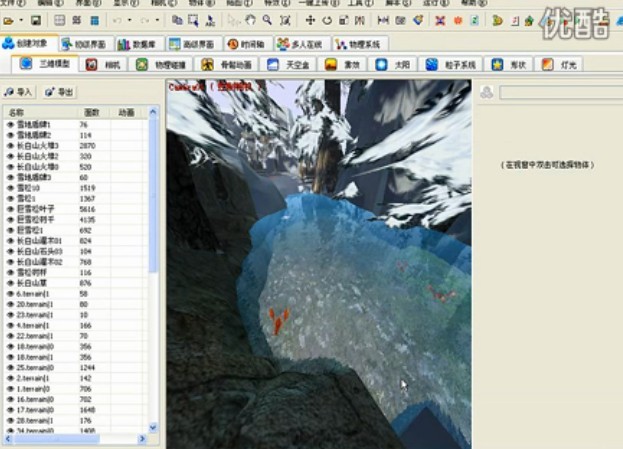Click the 导出 export button
Image resolution: width=623 pixels, height=449 pixels.
click(x=60, y=92)
